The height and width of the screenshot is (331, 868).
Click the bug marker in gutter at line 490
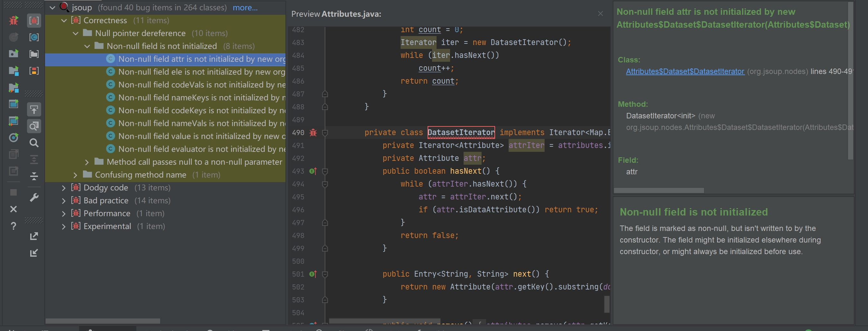(313, 133)
